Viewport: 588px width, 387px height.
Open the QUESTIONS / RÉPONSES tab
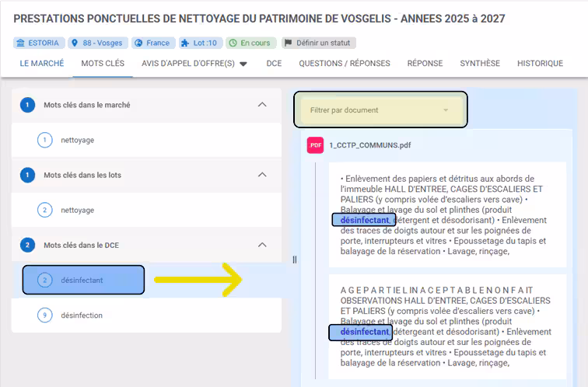click(345, 64)
